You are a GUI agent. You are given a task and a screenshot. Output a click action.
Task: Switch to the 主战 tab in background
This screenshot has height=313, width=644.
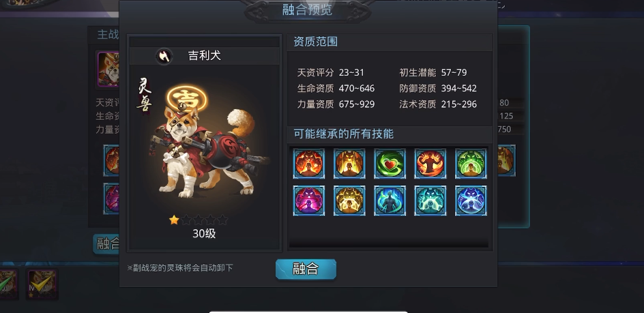click(x=108, y=35)
